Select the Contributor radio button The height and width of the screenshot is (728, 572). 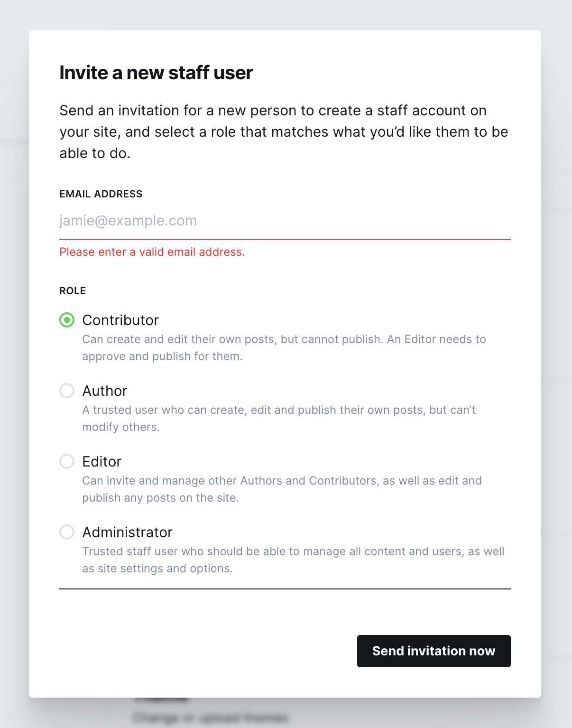pyautogui.click(x=67, y=320)
